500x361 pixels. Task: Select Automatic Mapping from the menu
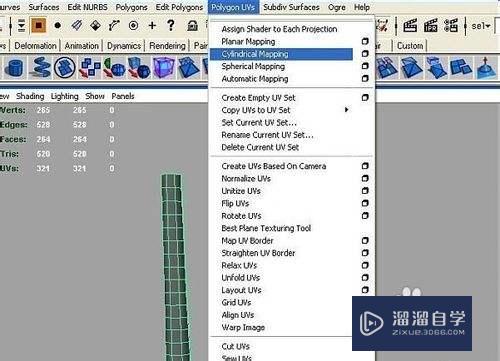point(255,79)
